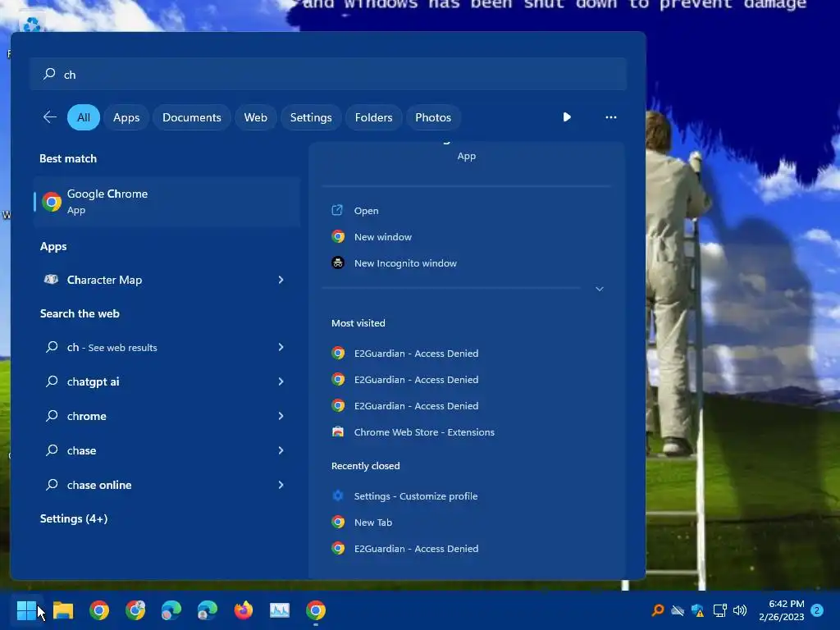Open a New window in Chrome
This screenshot has width=840, height=630.
tap(382, 237)
